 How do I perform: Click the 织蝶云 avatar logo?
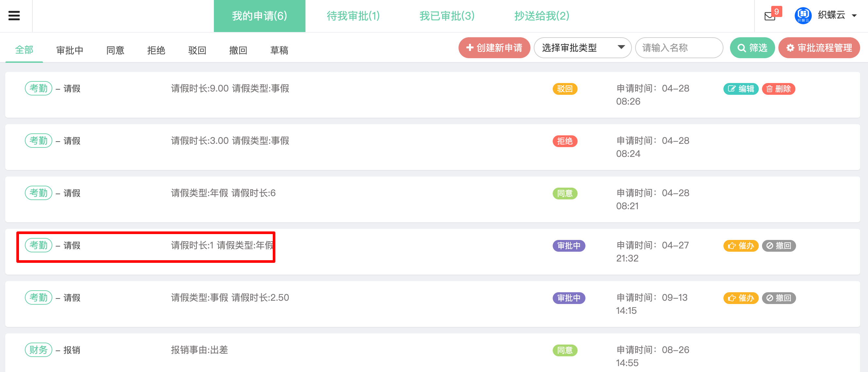coord(803,15)
